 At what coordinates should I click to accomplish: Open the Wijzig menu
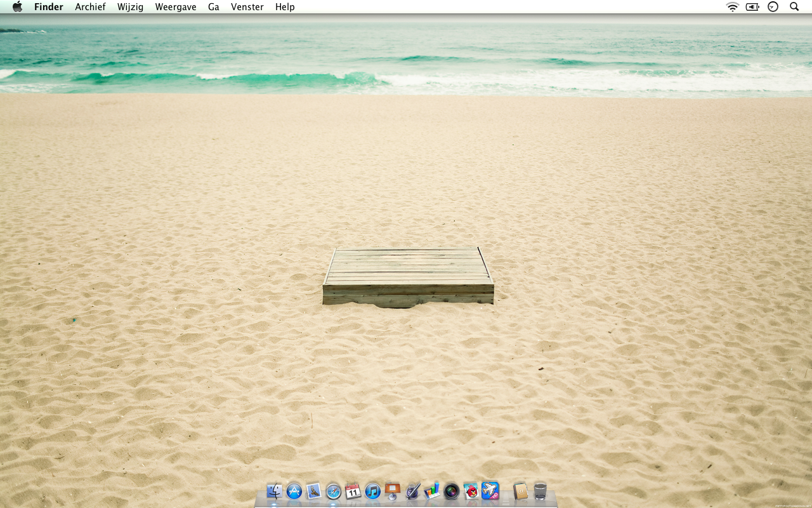pos(130,7)
